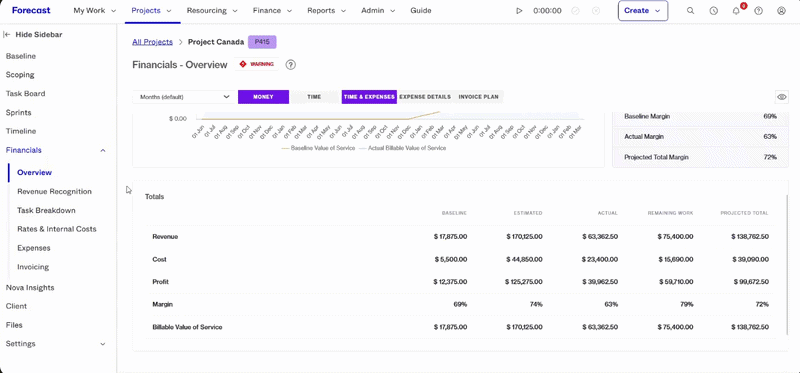800x373 pixels.
Task: Click the Billable Value of Service row label
Action: 187,327
